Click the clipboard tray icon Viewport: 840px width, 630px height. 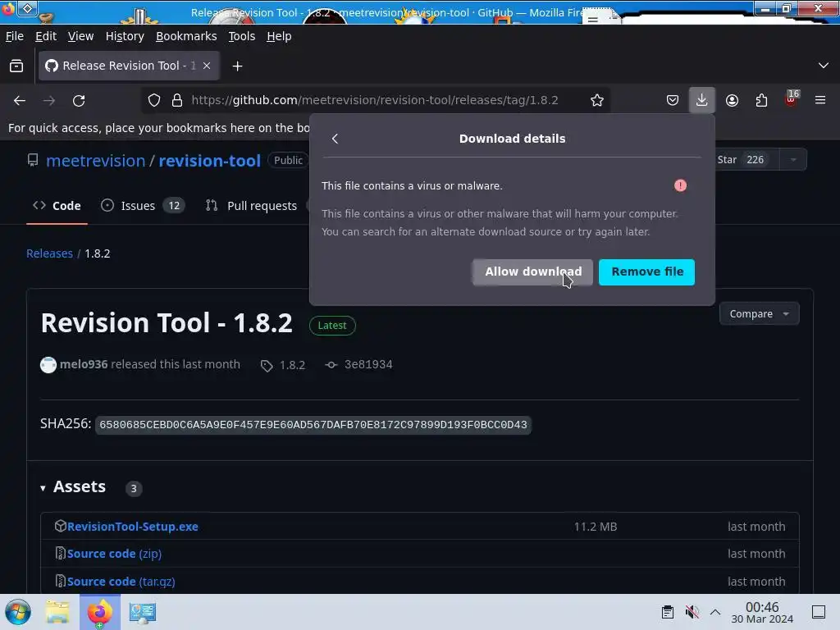[x=668, y=612]
